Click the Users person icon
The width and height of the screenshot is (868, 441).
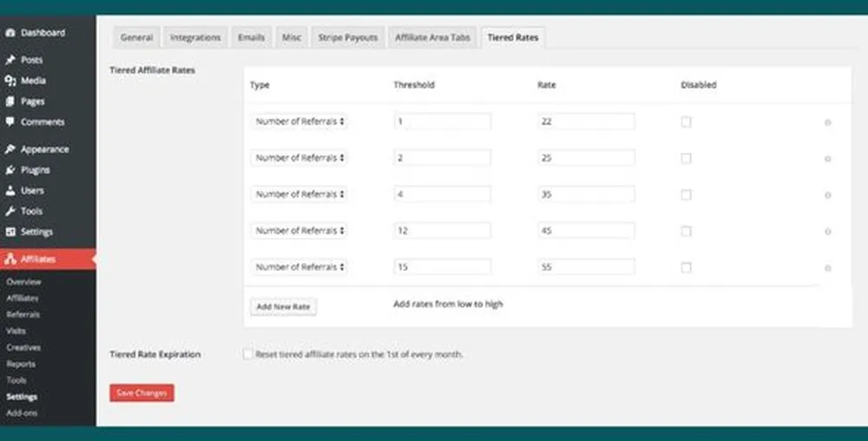10,191
